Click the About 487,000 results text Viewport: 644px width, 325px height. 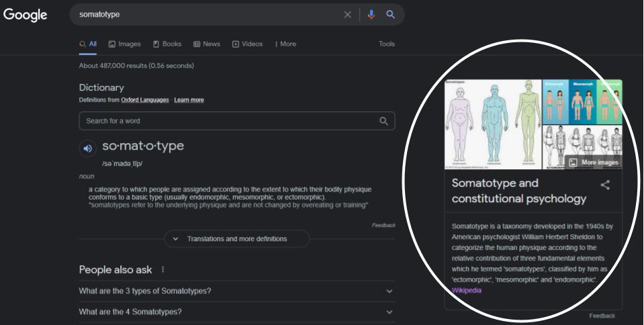click(x=136, y=65)
